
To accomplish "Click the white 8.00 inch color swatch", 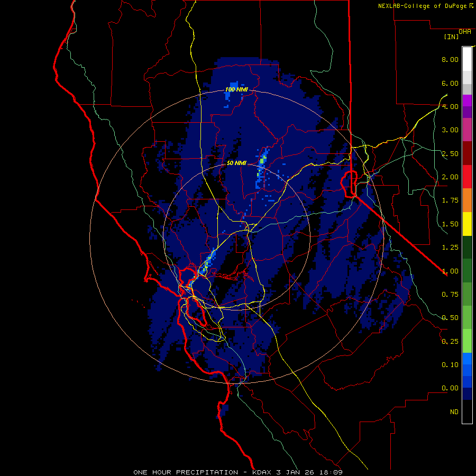I will (467, 59).
